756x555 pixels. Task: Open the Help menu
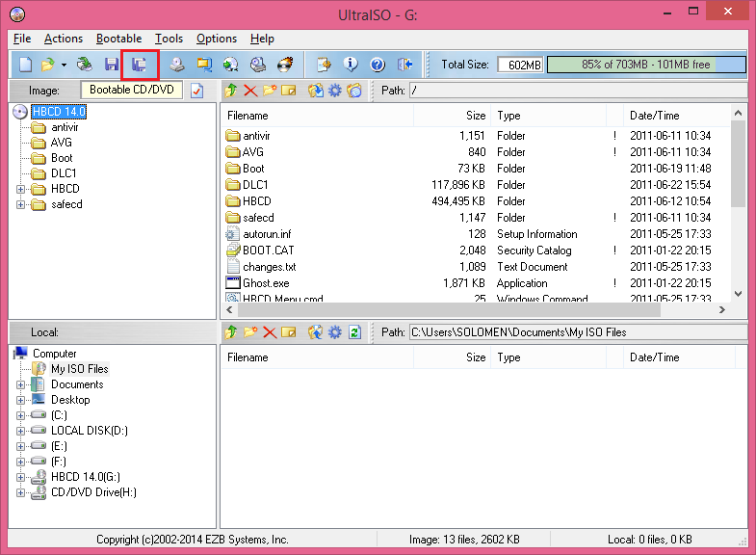[262, 39]
